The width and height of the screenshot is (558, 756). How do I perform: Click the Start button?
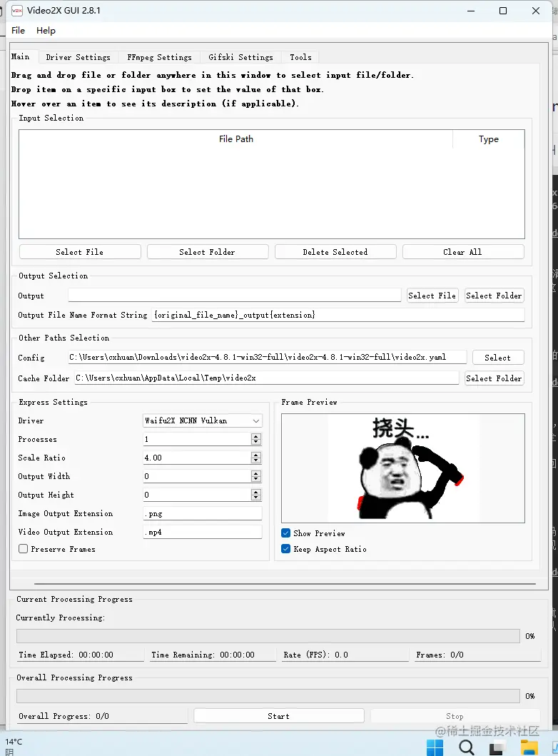pos(279,716)
